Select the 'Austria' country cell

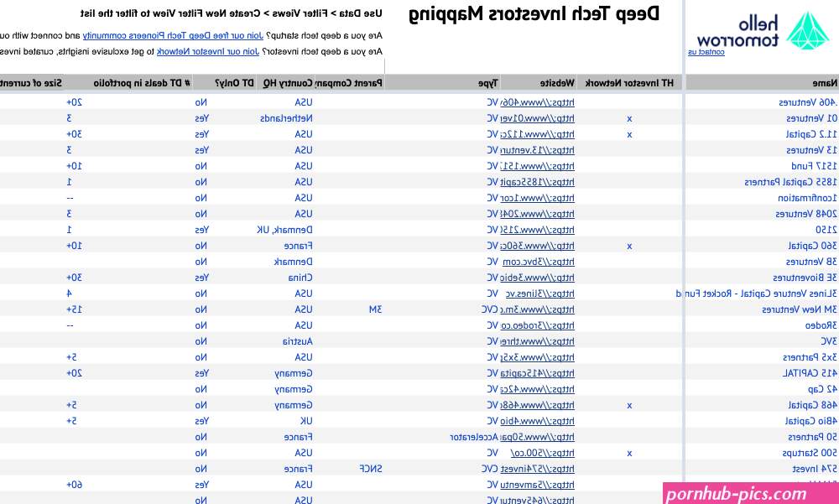pyautogui.click(x=298, y=341)
